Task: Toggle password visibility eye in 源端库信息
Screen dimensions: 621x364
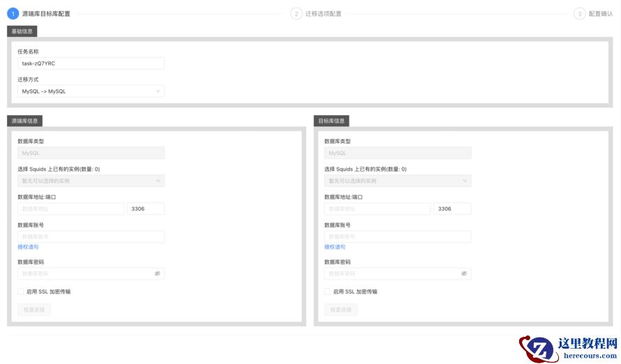Action: [x=157, y=273]
